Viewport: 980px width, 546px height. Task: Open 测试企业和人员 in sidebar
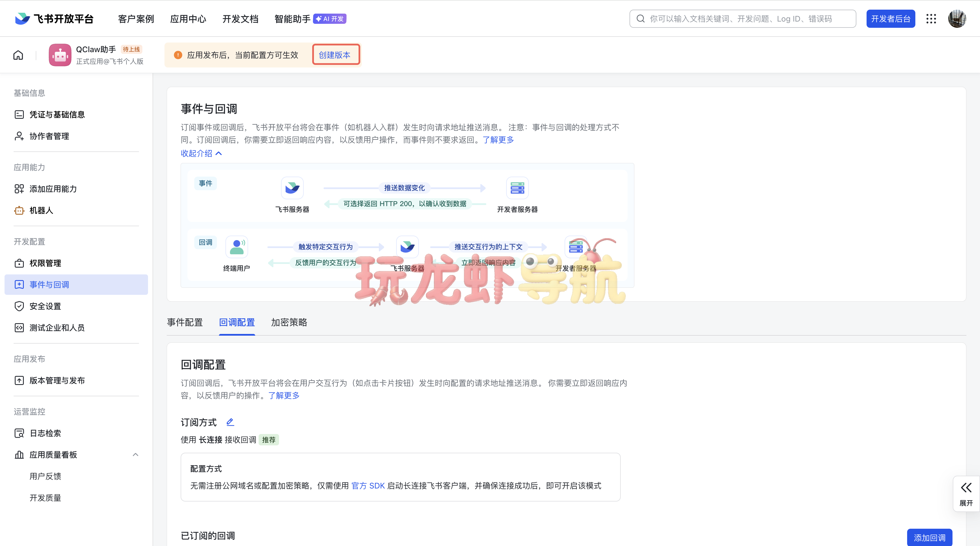pyautogui.click(x=76, y=328)
